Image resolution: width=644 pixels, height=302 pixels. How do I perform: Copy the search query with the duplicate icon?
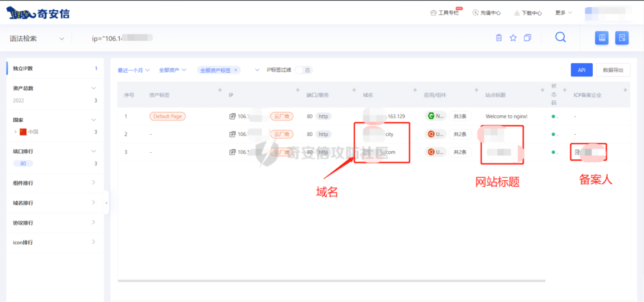pos(527,38)
